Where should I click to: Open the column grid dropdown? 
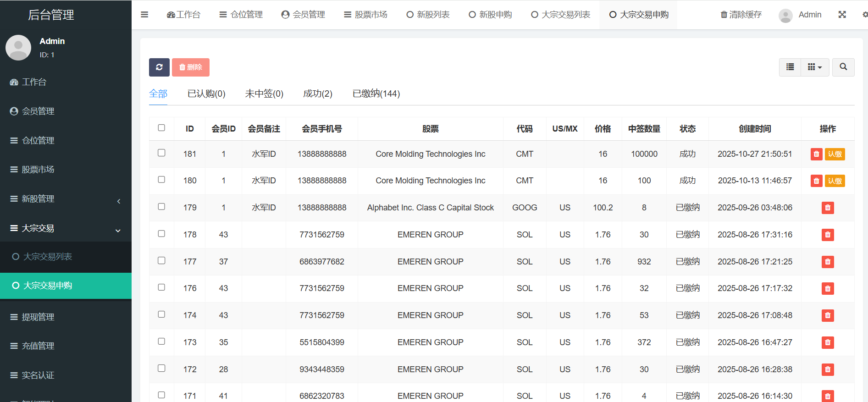click(814, 67)
